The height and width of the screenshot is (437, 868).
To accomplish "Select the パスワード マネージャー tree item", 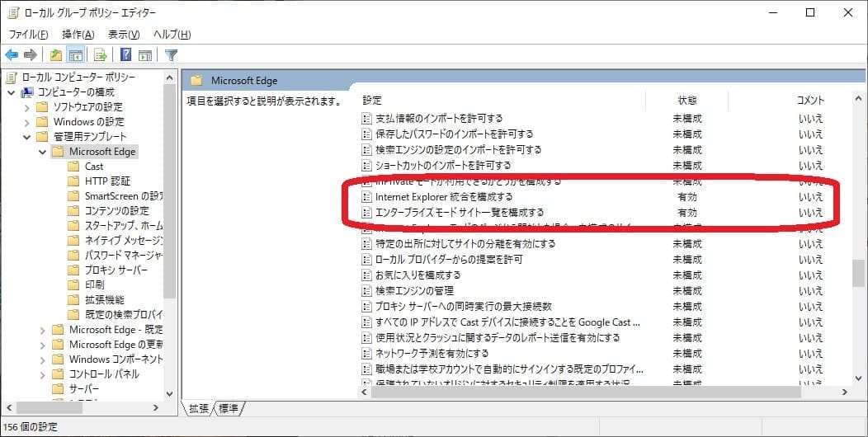I will (x=124, y=255).
